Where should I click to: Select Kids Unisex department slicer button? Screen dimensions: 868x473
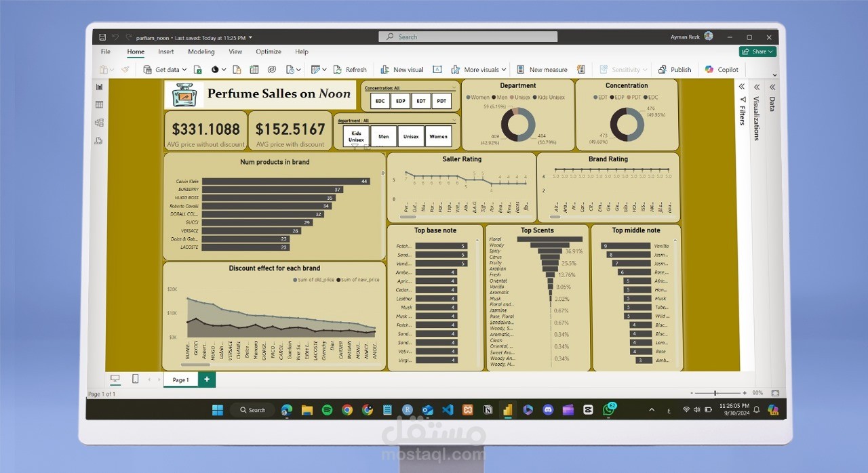(356, 136)
